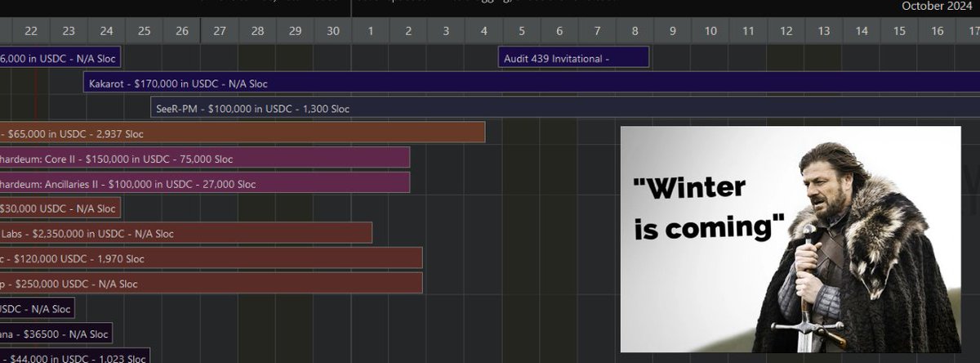The image size is (980, 363).
Task: Select day 28 in the date header
Action: click(257, 31)
